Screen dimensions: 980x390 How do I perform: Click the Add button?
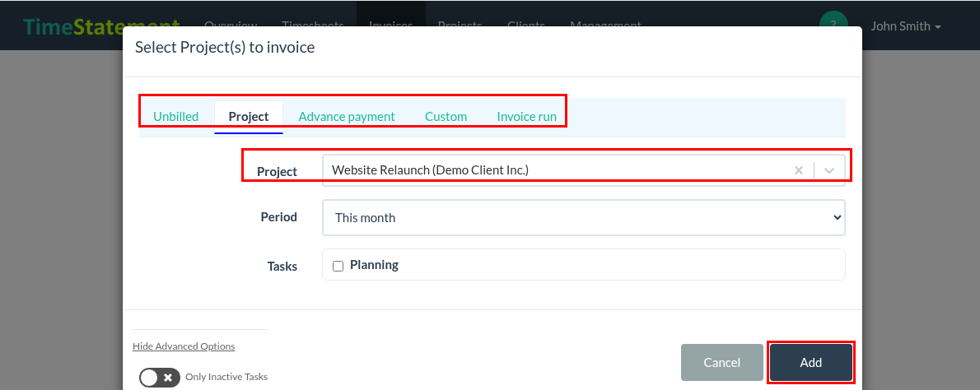811,363
